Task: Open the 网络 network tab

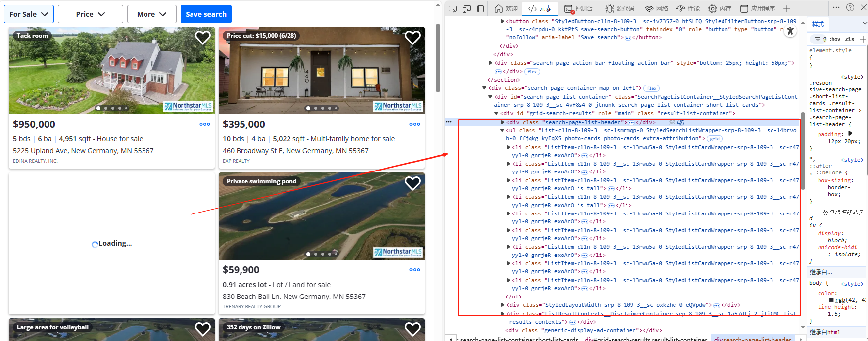Action: pyautogui.click(x=656, y=9)
